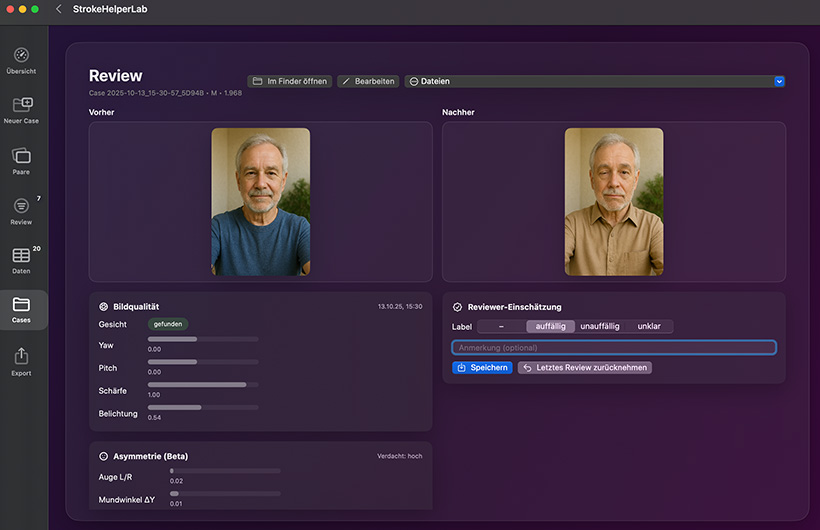The image size is (820, 530).
Task: Click the Neuer Case sidebar icon
Action: click(x=21, y=105)
